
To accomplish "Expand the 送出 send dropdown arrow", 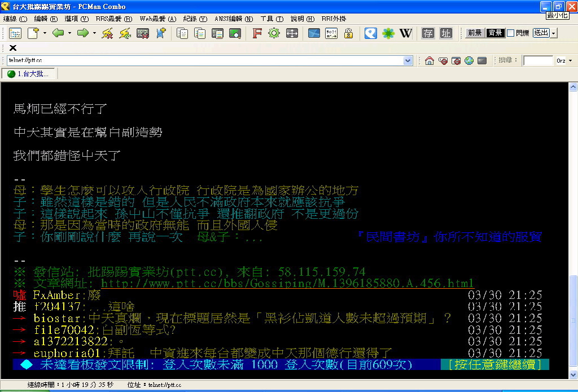I will click(554, 33).
